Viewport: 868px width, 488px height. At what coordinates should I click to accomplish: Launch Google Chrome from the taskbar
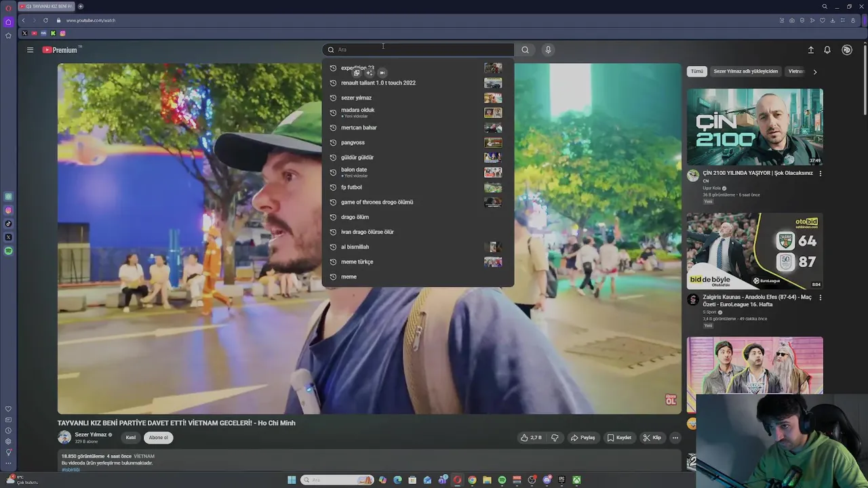coord(472,480)
